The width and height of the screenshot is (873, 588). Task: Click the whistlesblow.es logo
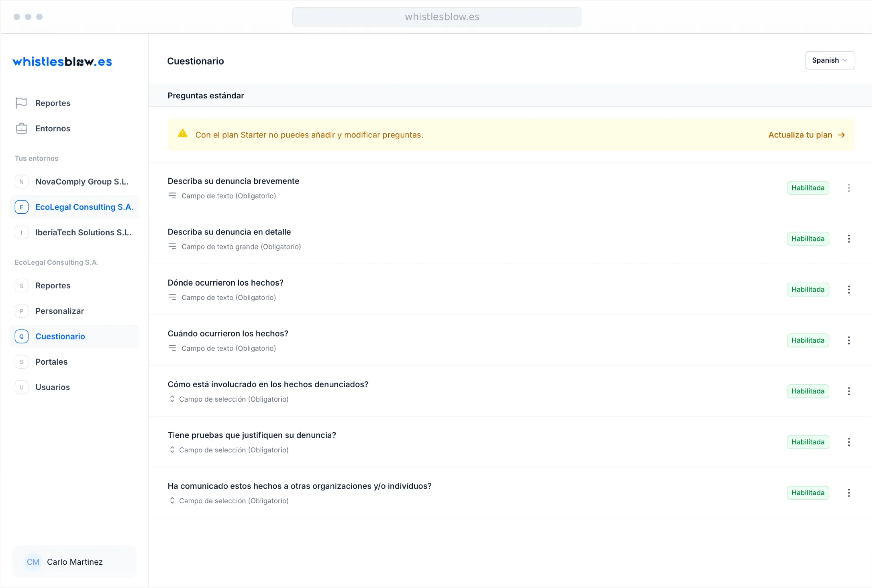pyautogui.click(x=62, y=62)
